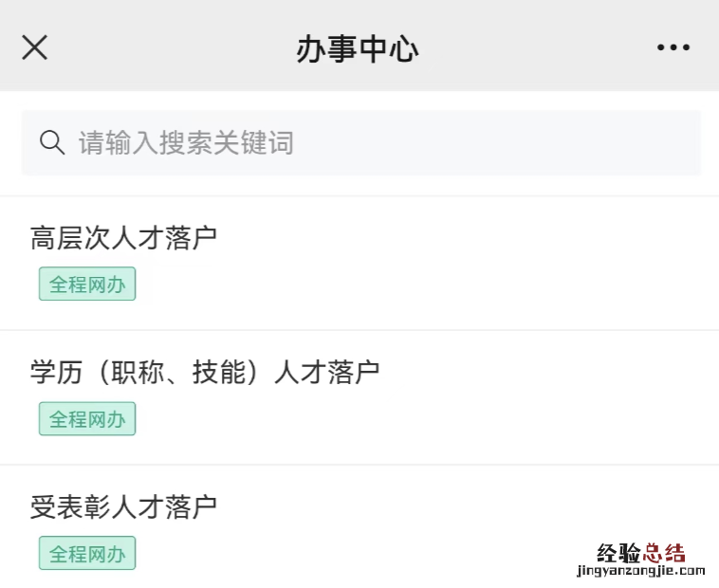
Task: Open the three-dot more options menu
Action: click(673, 47)
